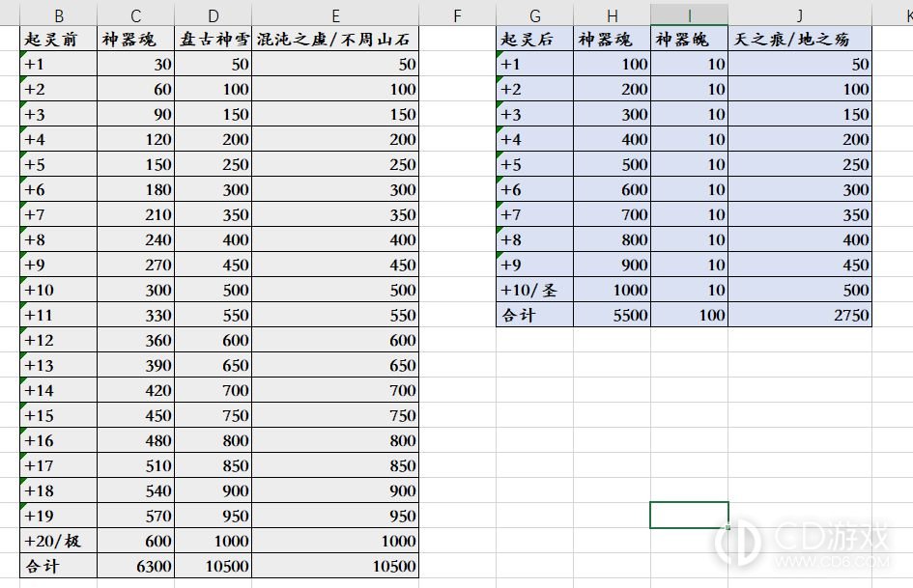Screen dimensions: 913x588
Task: Select the column G header
Action: (534, 15)
